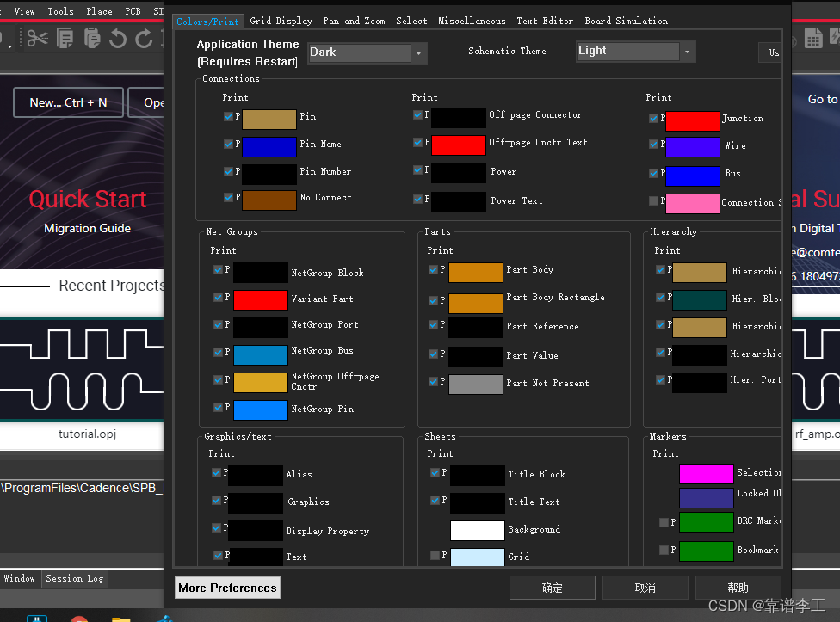The image size is (840, 622).
Task: Open the Select preferences tab
Action: [x=411, y=21]
